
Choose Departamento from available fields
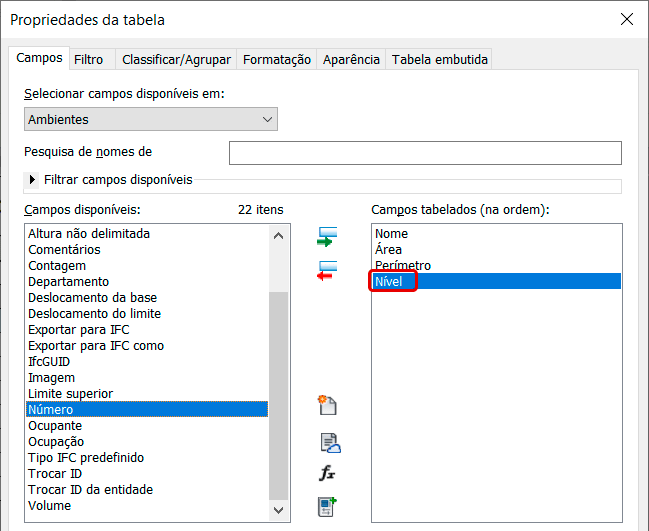[x=69, y=282]
